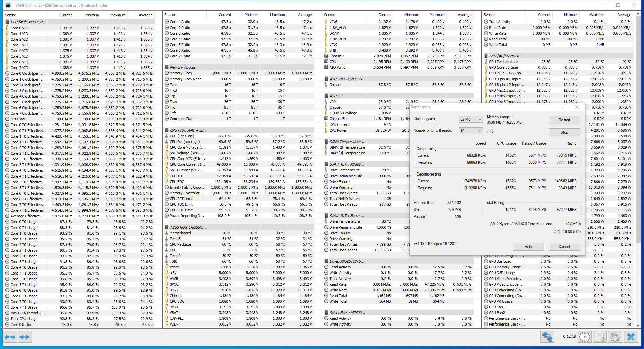This screenshot has width=644, height=349.
Task: Click the 7-Zip 19.00 (x64) version text
Action: click(x=567, y=232)
